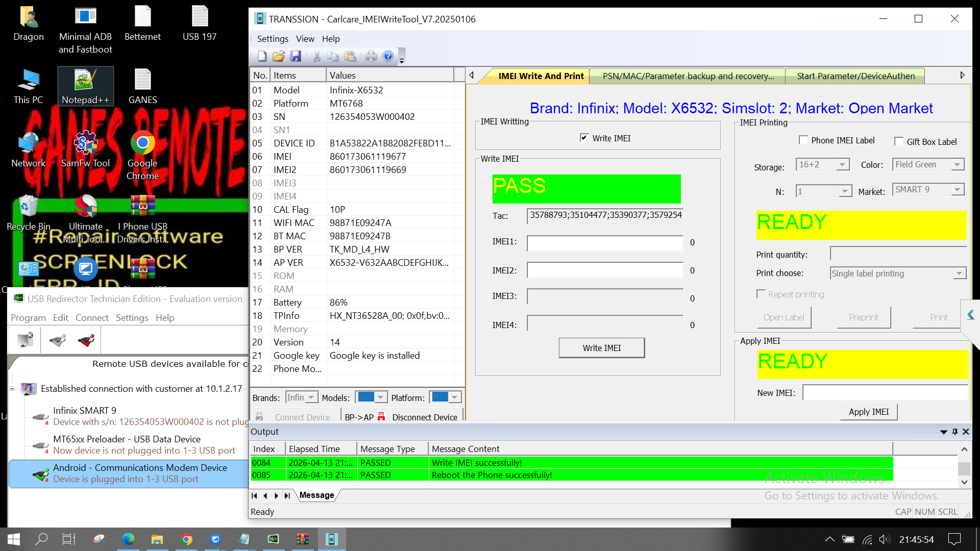Image resolution: width=980 pixels, height=551 pixels.
Task: Check the Gift Box Label option
Action: point(899,141)
